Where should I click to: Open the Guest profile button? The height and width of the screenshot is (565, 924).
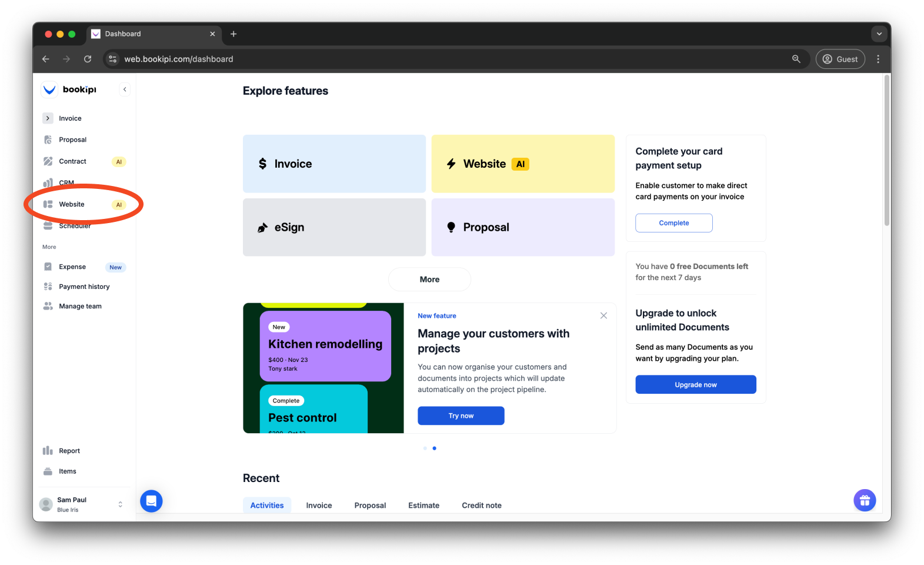840,59
